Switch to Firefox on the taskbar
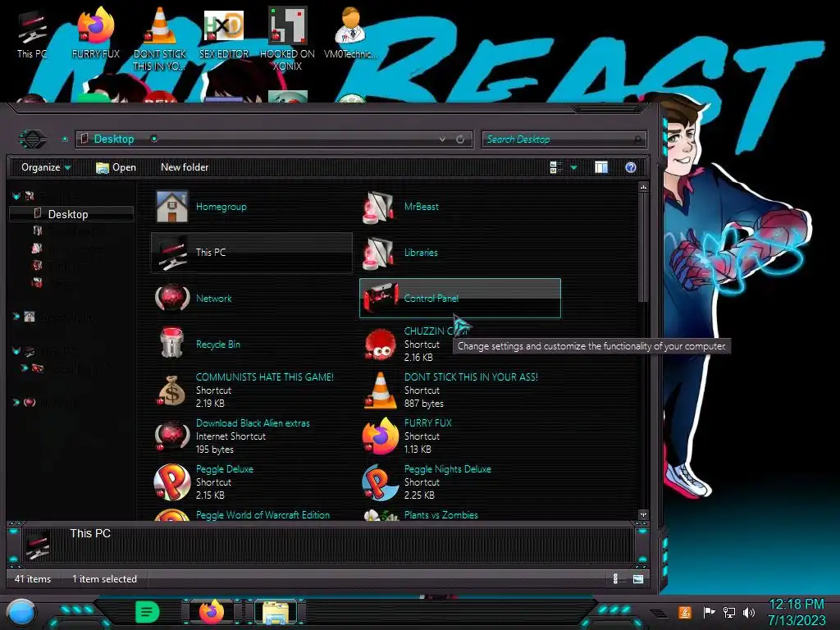The image size is (840, 630). [x=211, y=612]
